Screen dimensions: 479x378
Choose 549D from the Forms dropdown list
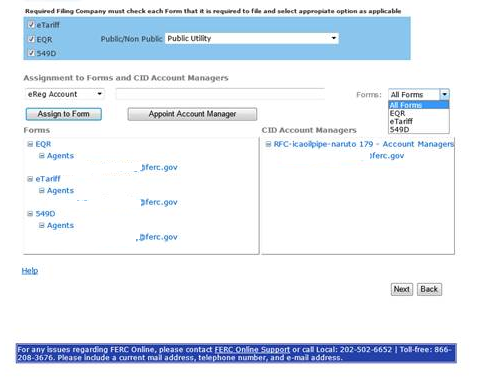[419, 129]
